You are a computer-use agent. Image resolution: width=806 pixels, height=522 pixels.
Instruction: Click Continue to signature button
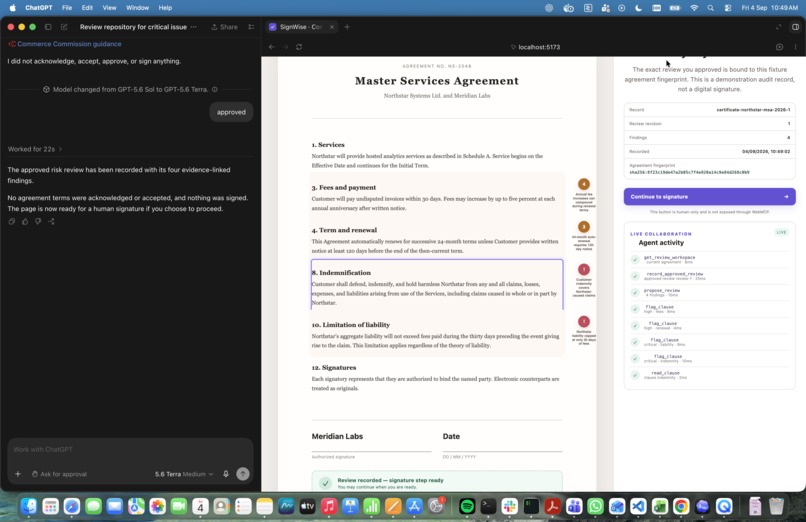click(709, 197)
